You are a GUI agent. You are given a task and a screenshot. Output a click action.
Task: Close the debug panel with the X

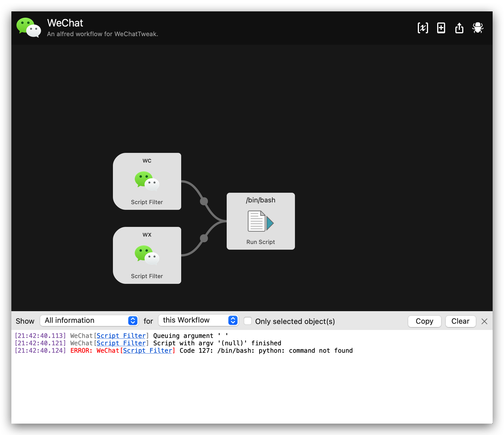(484, 321)
